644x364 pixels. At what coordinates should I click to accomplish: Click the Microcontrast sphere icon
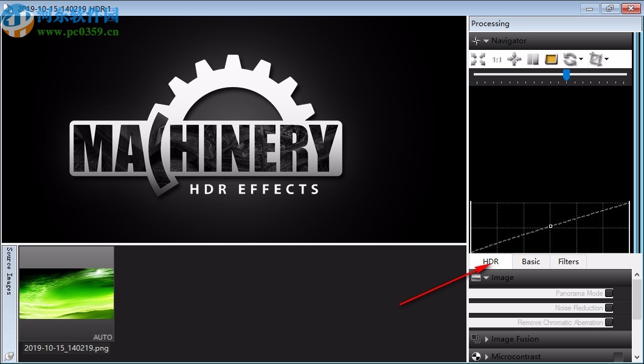coord(477,356)
